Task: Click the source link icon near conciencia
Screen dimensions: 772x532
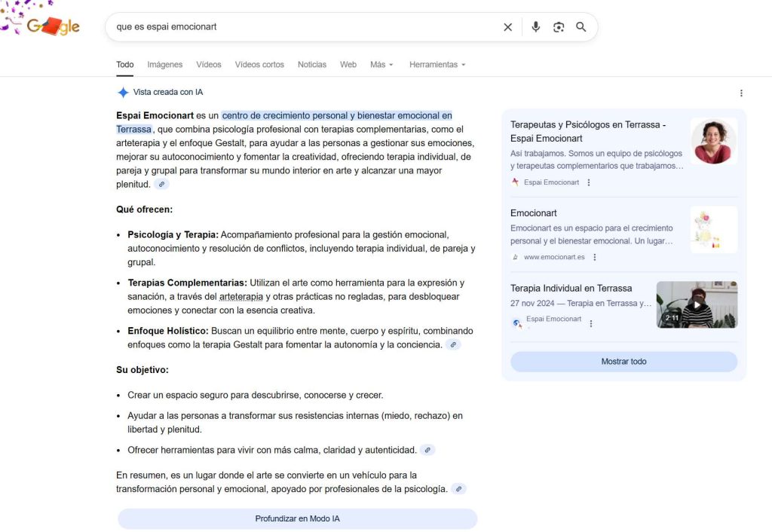Action: click(453, 344)
